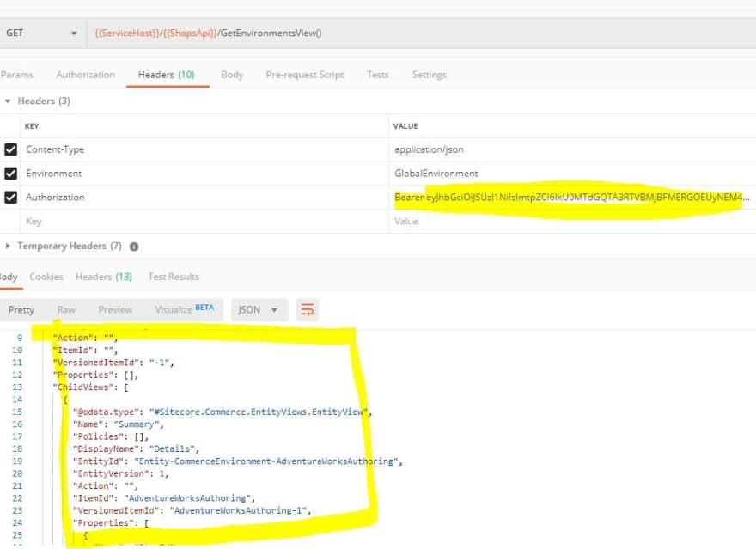Select the Raw response view
Image resolution: width=756 pixels, height=549 pixels.
coord(66,309)
